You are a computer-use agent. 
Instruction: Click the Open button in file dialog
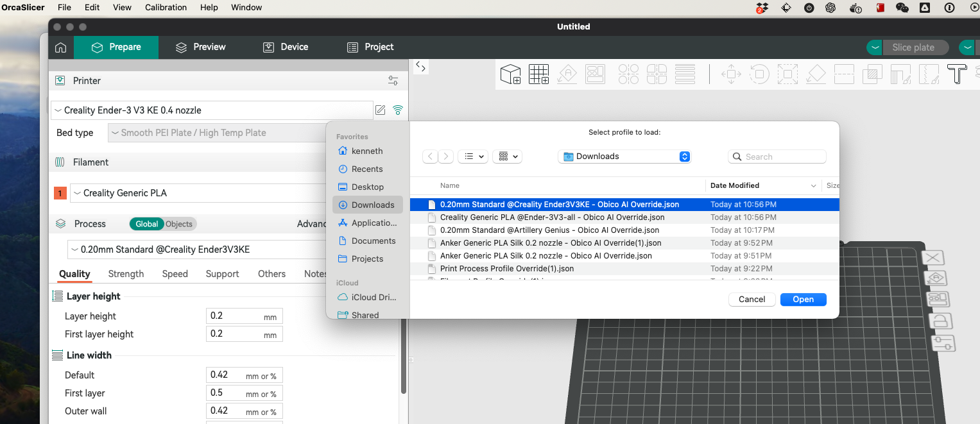click(x=803, y=300)
